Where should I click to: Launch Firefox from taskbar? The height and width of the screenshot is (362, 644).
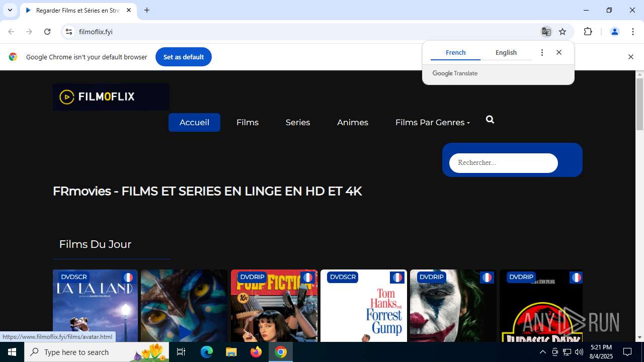(x=256, y=352)
